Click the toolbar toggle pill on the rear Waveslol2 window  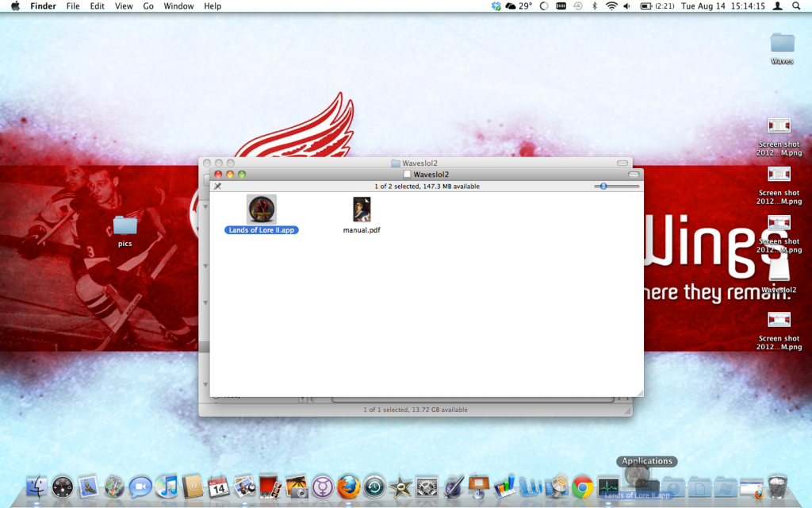[x=622, y=163]
